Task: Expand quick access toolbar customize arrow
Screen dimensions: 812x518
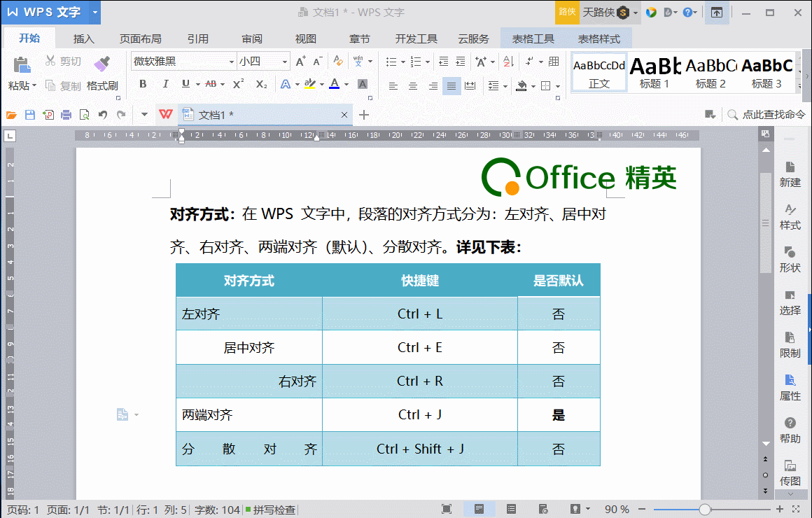Action: click(x=144, y=115)
